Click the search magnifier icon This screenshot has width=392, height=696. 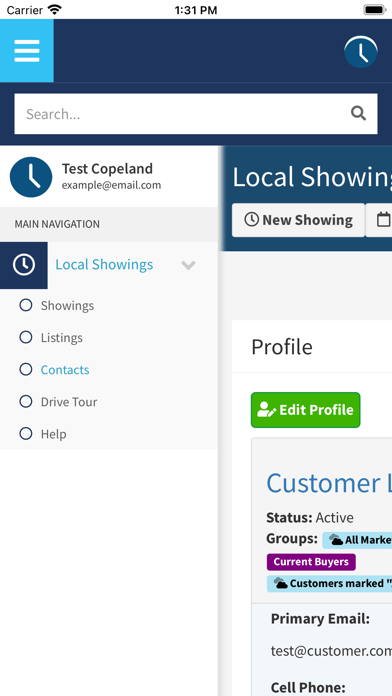click(358, 114)
